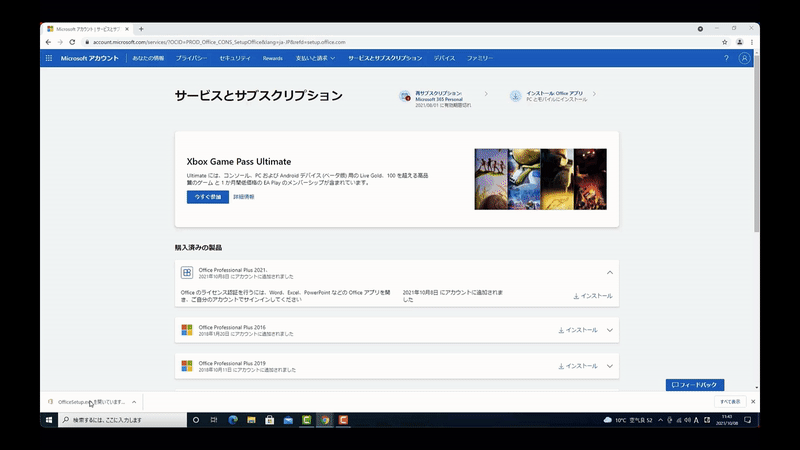Go to the あなたの情報 menu
800x450 pixels.
[148, 58]
